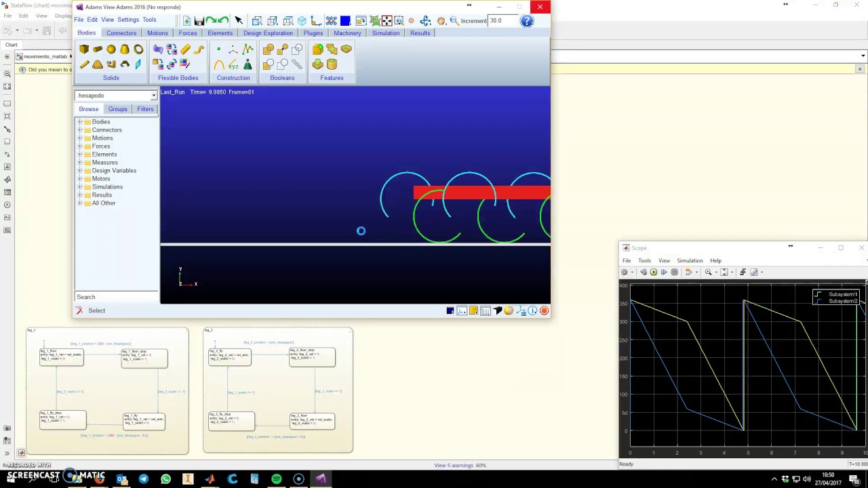Open Spotify from the taskbar
The height and width of the screenshot is (488, 868).
[x=276, y=479]
